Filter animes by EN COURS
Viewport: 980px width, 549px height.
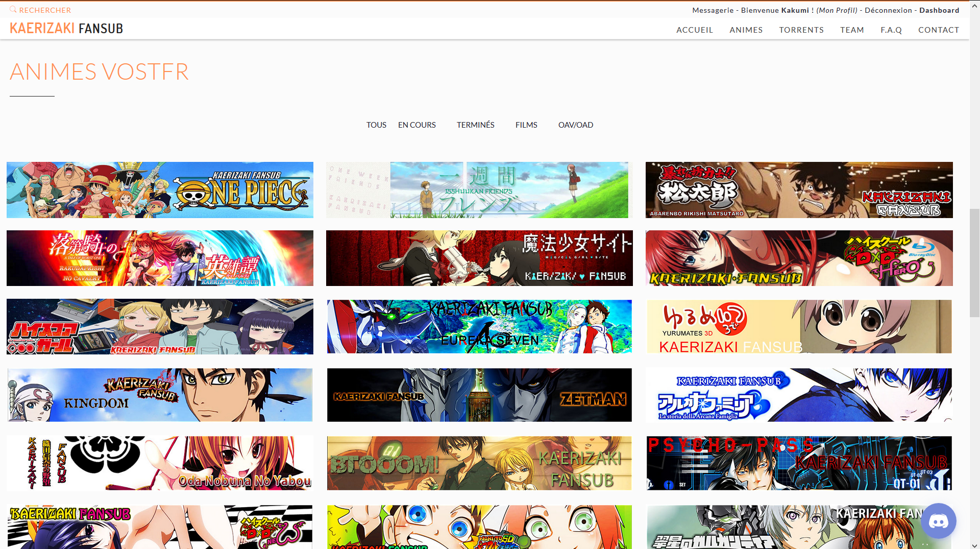coord(416,125)
